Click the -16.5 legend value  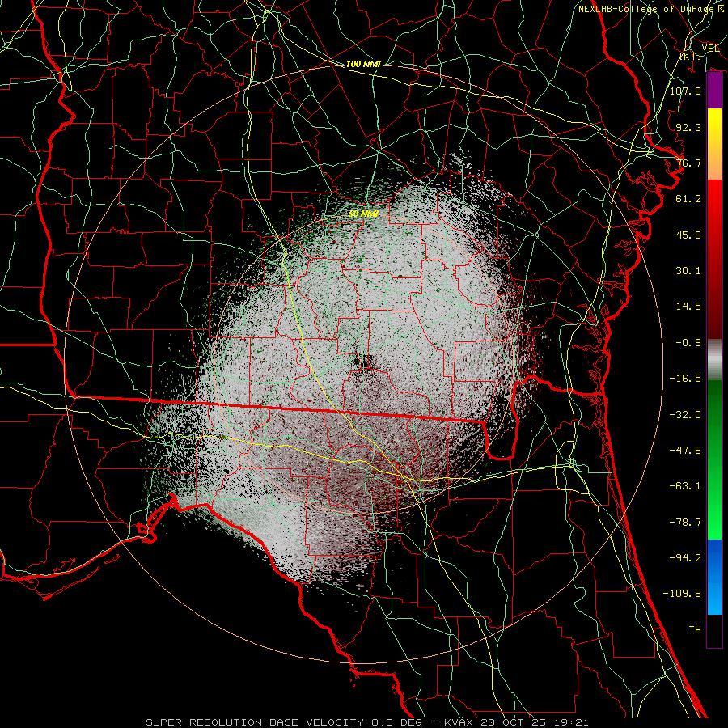pos(685,379)
